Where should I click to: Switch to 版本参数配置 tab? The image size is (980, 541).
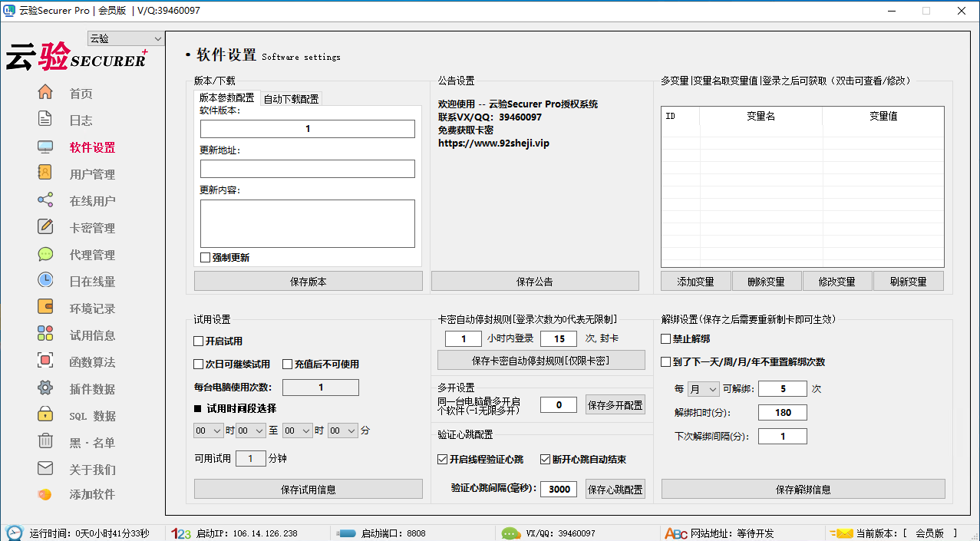[x=226, y=98]
